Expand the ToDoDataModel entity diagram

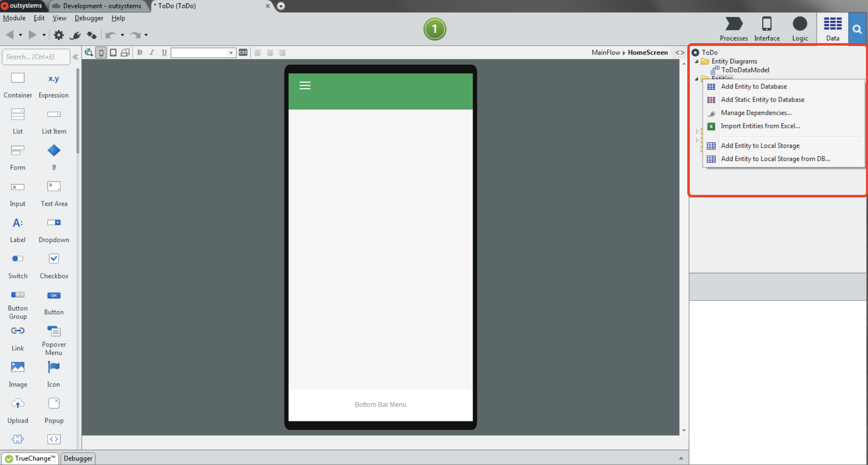click(744, 70)
